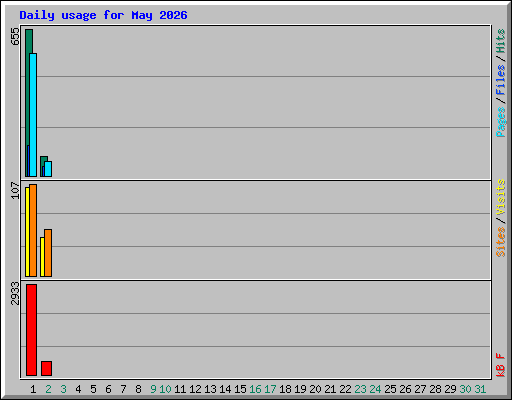The height and width of the screenshot is (400, 512).
Task: Click the 655 value on the top axis
Action: (x=15, y=37)
